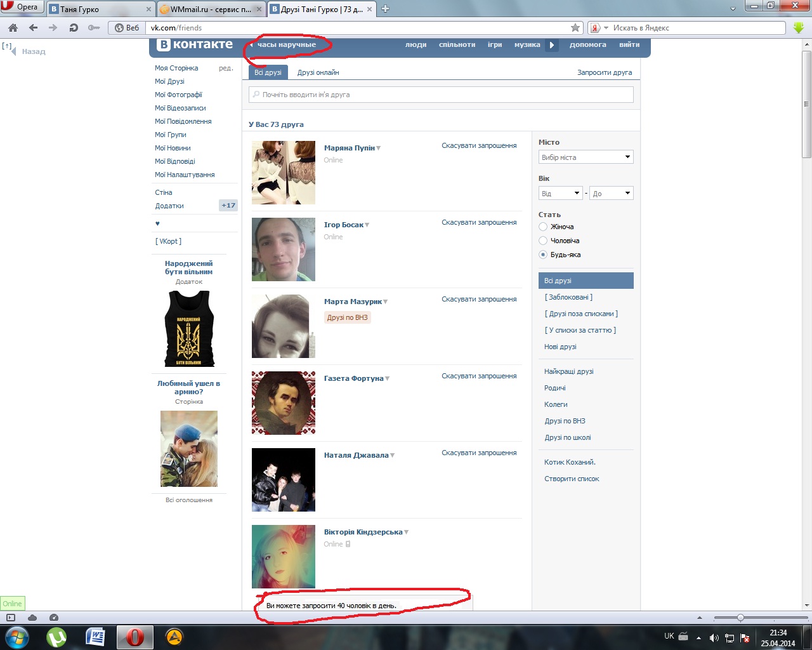This screenshot has width=812, height=650.
Task: Expand arrow next to Маряна Пупін
Action: click(x=379, y=149)
